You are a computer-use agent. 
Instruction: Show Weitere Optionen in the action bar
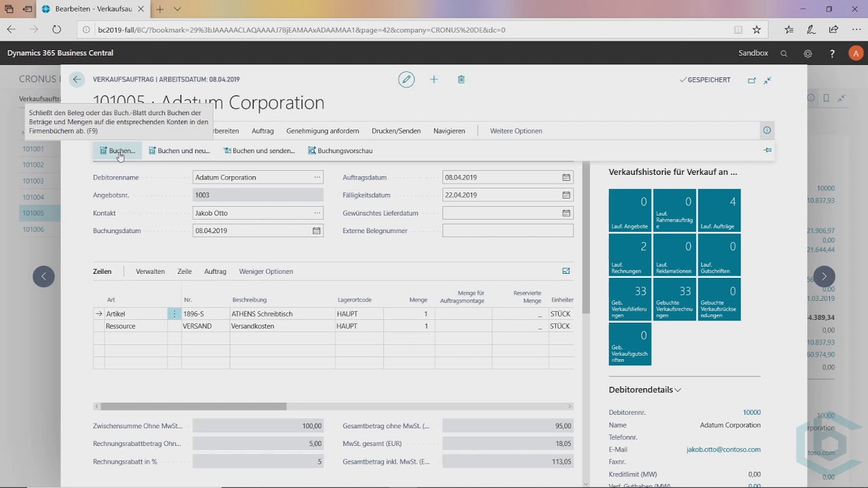(x=516, y=131)
